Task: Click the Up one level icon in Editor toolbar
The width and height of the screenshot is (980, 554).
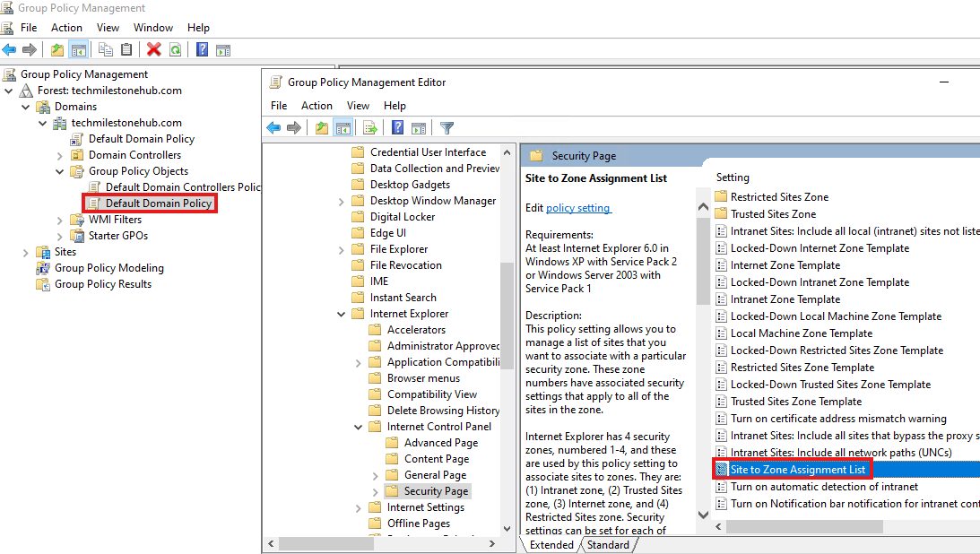Action: click(321, 128)
